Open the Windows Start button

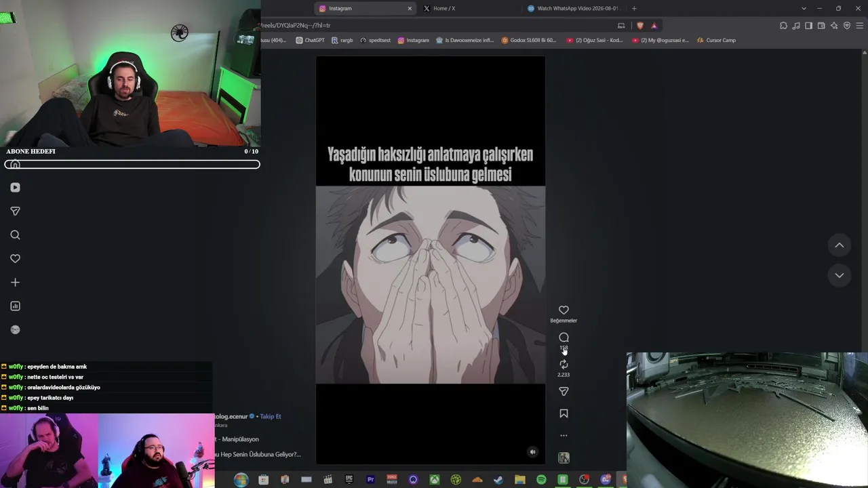coord(241,480)
